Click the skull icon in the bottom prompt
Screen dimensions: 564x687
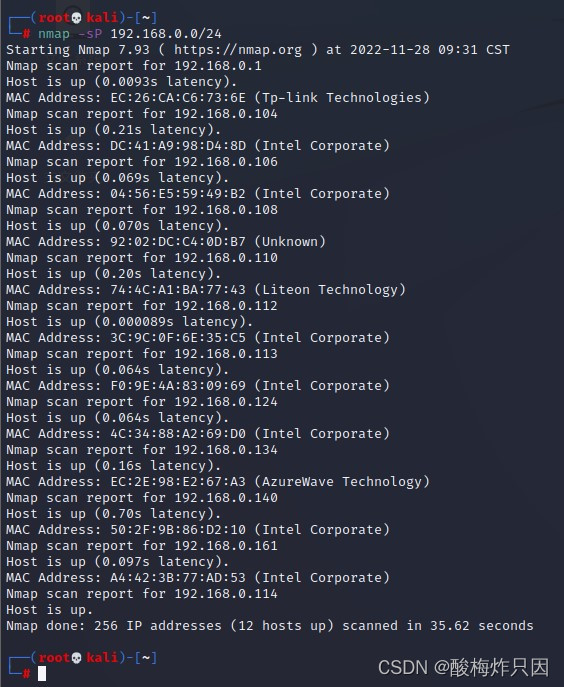point(76,658)
